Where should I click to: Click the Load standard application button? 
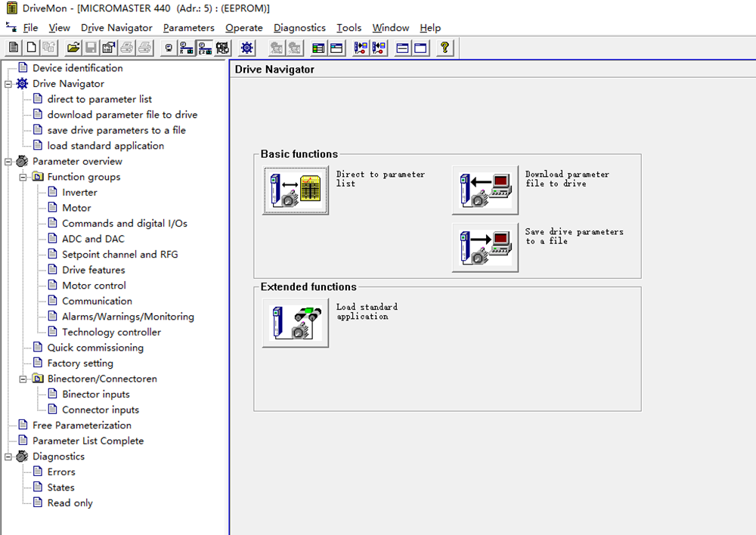pos(296,323)
